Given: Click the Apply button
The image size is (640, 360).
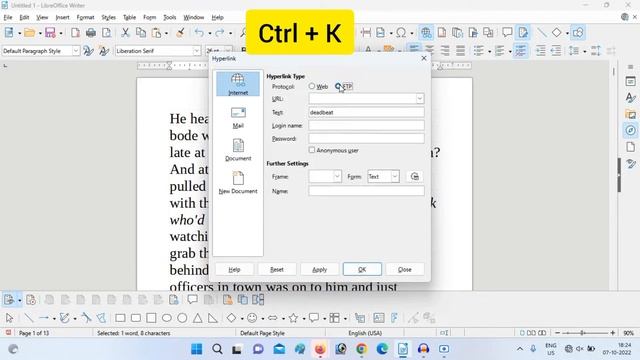Looking at the screenshot, I should click(x=320, y=269).
